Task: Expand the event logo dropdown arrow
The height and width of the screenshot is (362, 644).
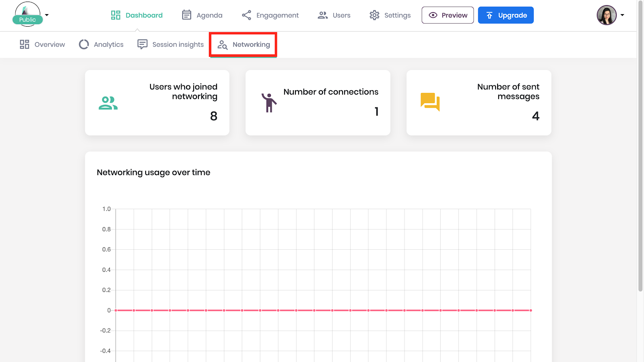Action: coord(47,15)
